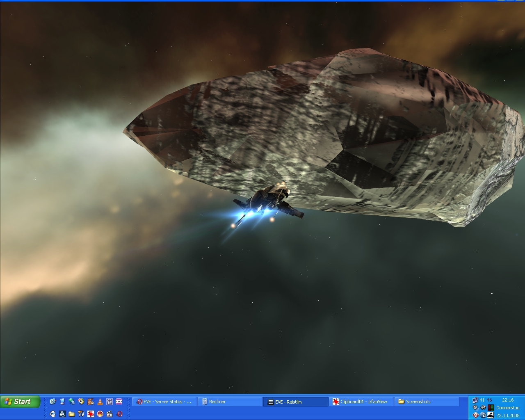
Task: Open the globe network connection quick launch icon
Action: tap(71, 402)
